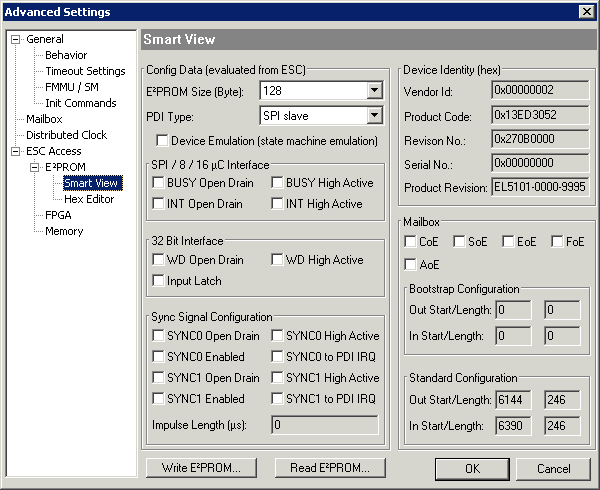Open the PDI Type dropdown
The height and width of the screenshot is (490, 600).
tap(375, 115)
